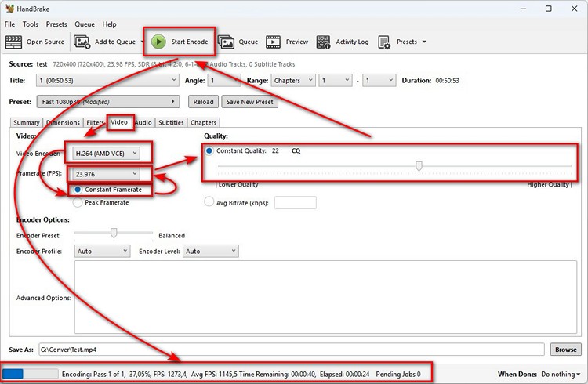Click the Open Source film clapper icon
Viewport: 588px width, 384px height.
[x=13, y=42]
